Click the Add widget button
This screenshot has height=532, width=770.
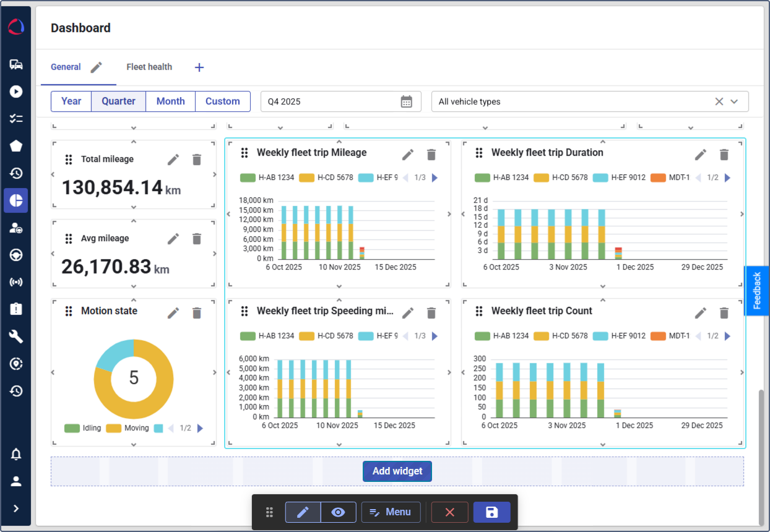(397, 471)
